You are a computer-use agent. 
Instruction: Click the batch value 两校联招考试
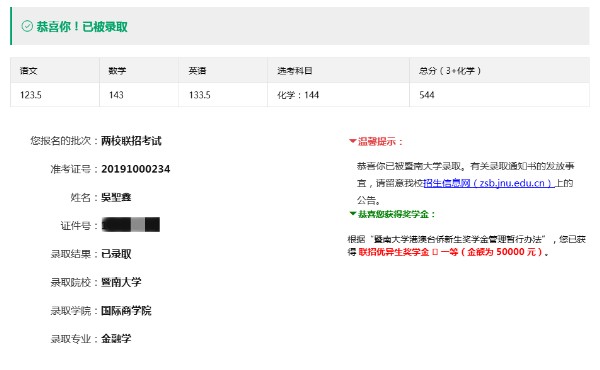tap(131, 141)
